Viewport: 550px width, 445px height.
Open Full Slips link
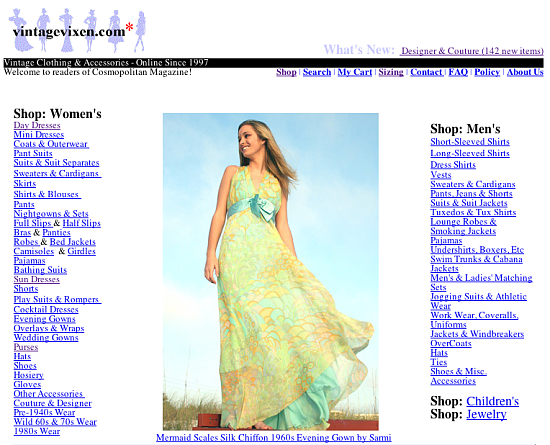[33, 223]
